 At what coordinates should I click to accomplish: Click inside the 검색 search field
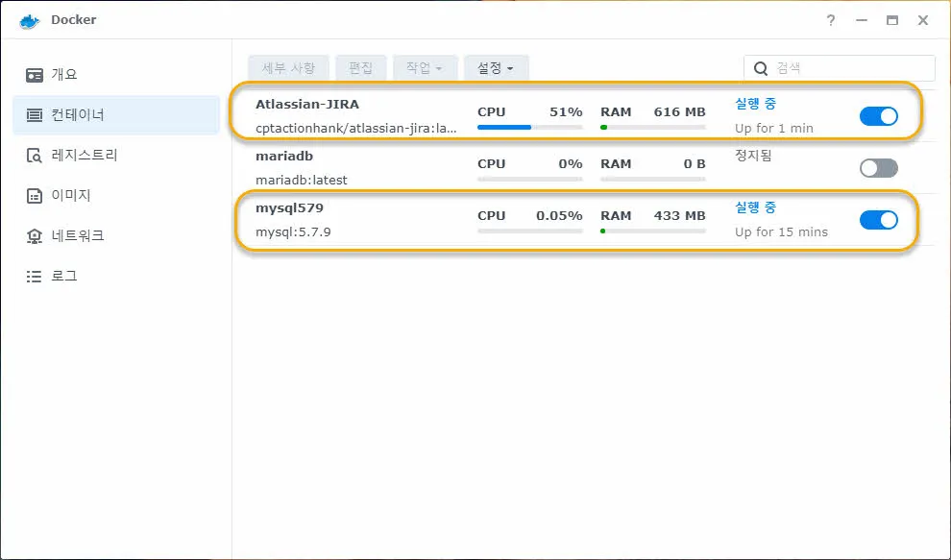point(839,67)
